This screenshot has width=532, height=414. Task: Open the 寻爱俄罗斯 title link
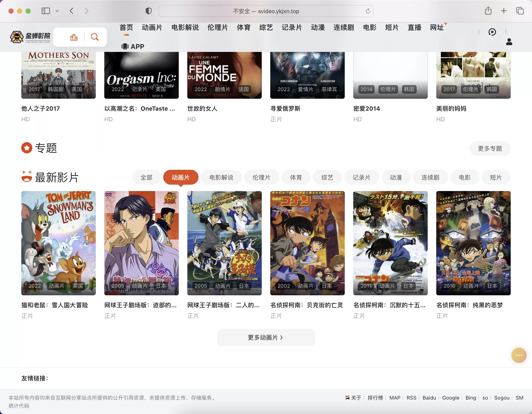(285, 109)
